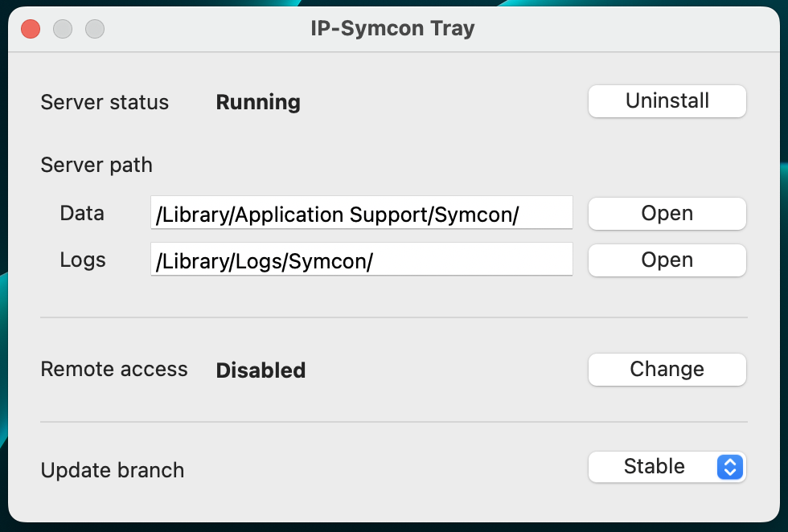
Task: Click the Logs path text field
Action: coord(361,260)
